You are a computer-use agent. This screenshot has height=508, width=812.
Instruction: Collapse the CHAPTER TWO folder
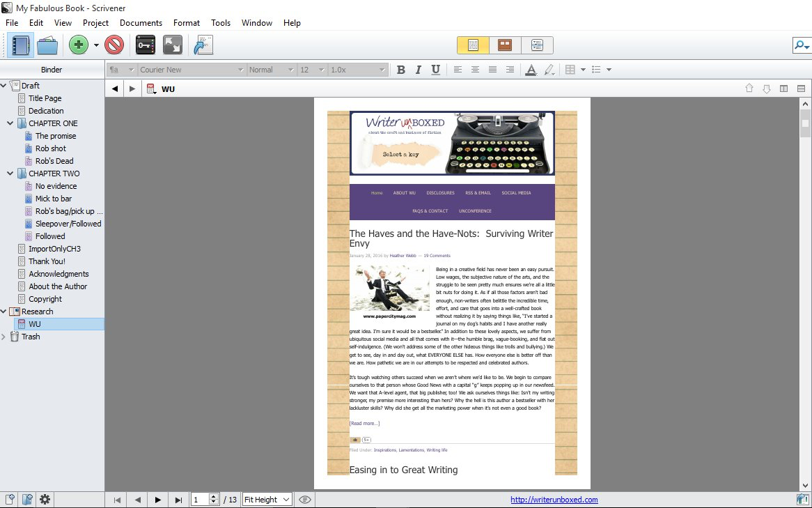pyautogui.click(x=10, y=174)
